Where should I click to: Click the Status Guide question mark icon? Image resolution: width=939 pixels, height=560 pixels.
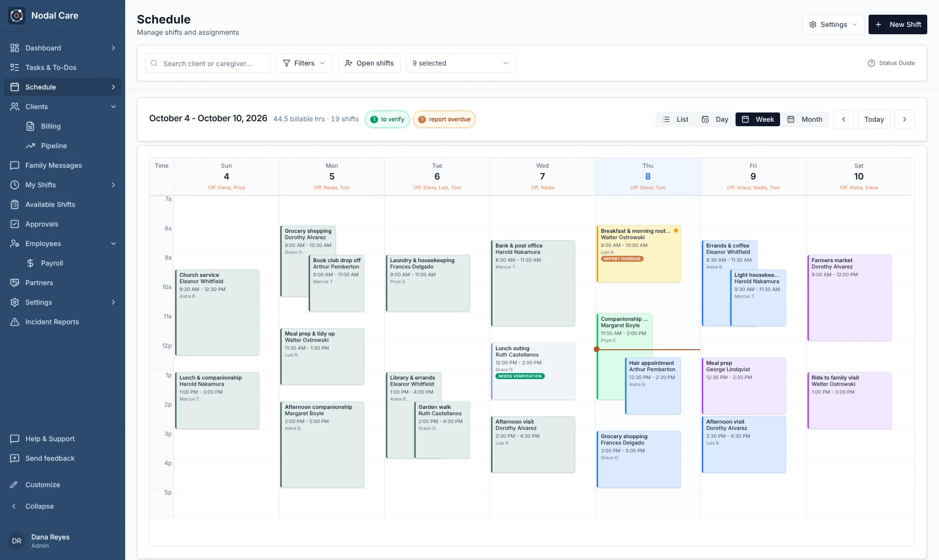point(871,63)
